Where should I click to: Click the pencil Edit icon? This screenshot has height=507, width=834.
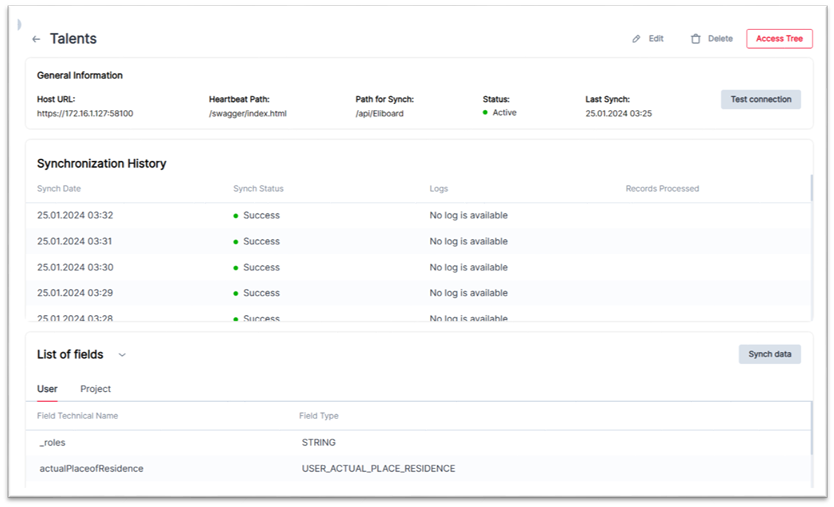tap(637, 39)
